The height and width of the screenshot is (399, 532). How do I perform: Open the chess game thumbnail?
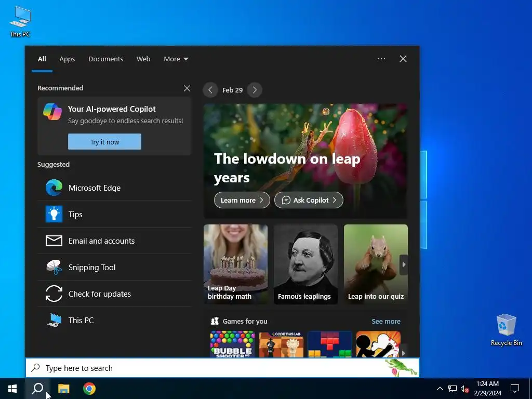[x=281, y=344]
